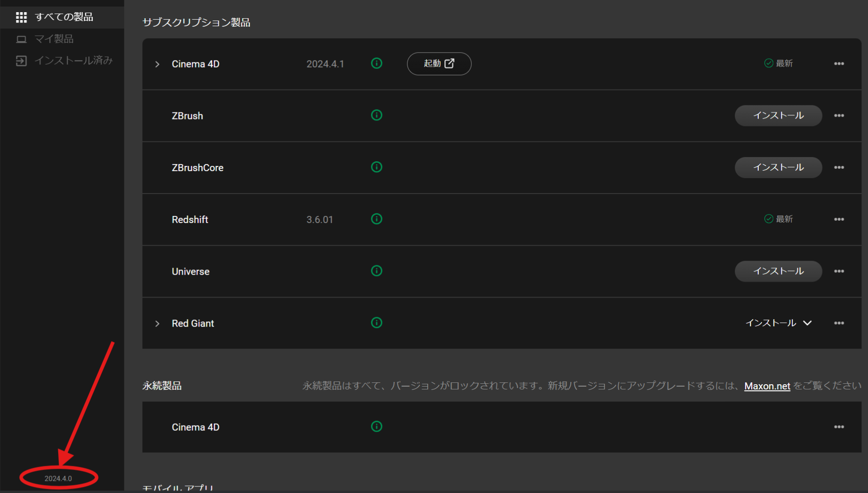Image resolution: width=868 pixels, height=493 pixels.
Task: Click the サブスクリプション製品 heading
Action: 196,22
